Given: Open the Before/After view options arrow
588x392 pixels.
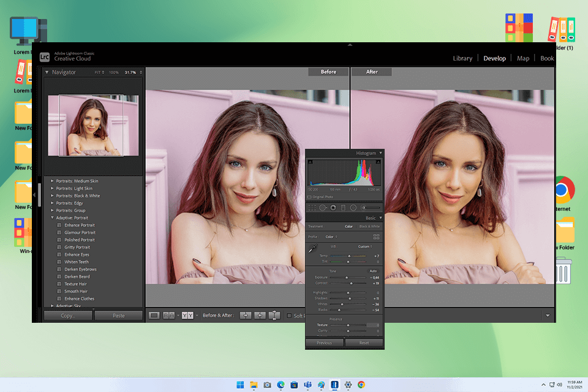Looking at the screenshot, I should (x=197, y=315).
